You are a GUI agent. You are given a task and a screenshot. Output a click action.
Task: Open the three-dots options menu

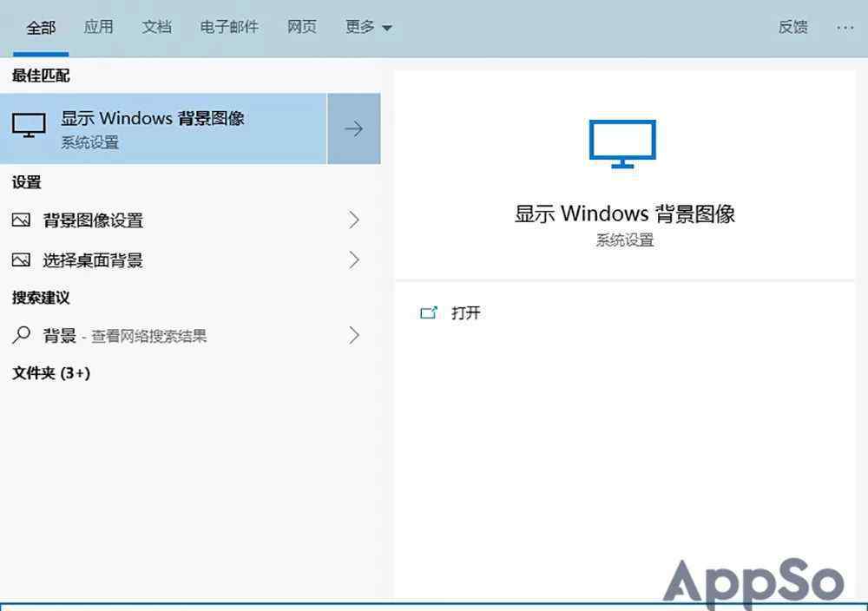[x=845, y=28]
